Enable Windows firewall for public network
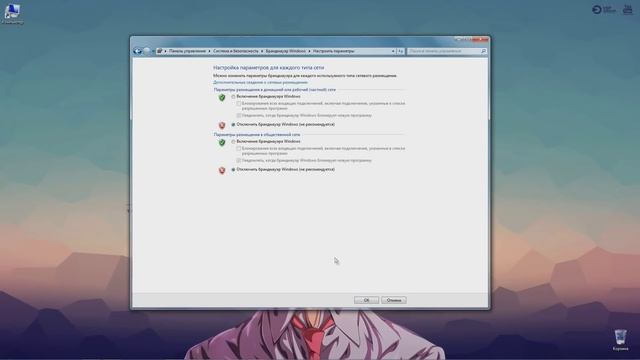 point(233,142)
